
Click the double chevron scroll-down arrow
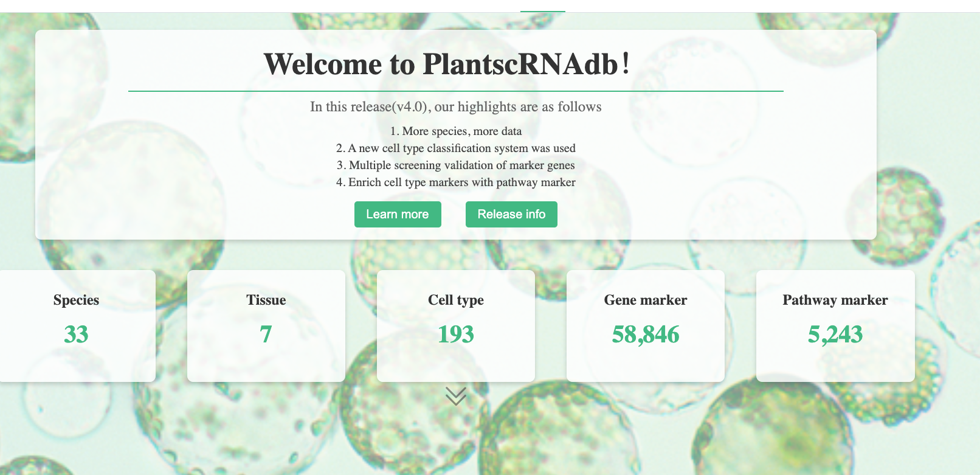pyautogui.click(x=455, y=396)
